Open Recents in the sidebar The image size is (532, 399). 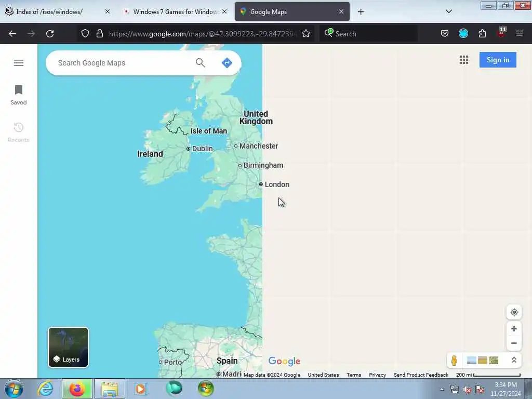pos(19,132)
